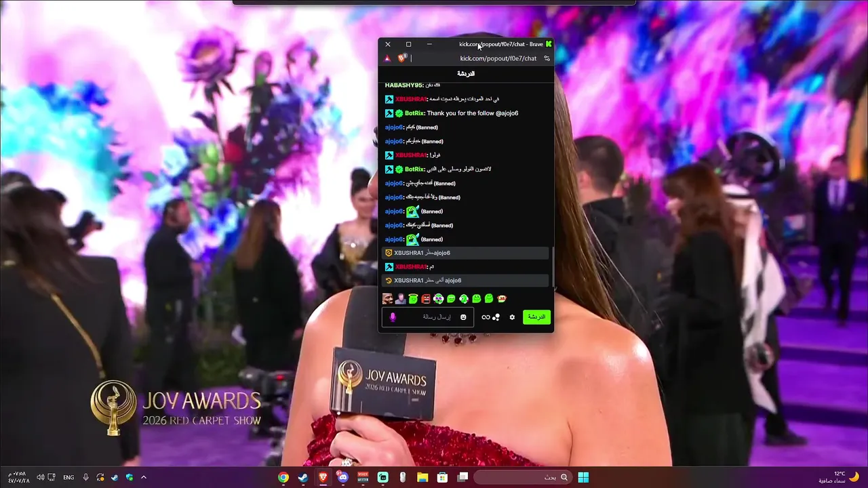Click the red XBUSHRA1 username in the last chat message

(410, 267)
